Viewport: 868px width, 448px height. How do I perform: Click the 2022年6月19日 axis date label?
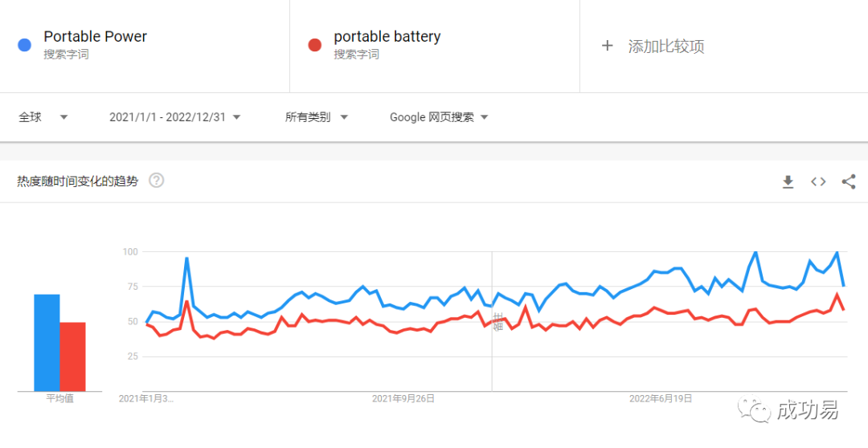[x=660, y=398]
